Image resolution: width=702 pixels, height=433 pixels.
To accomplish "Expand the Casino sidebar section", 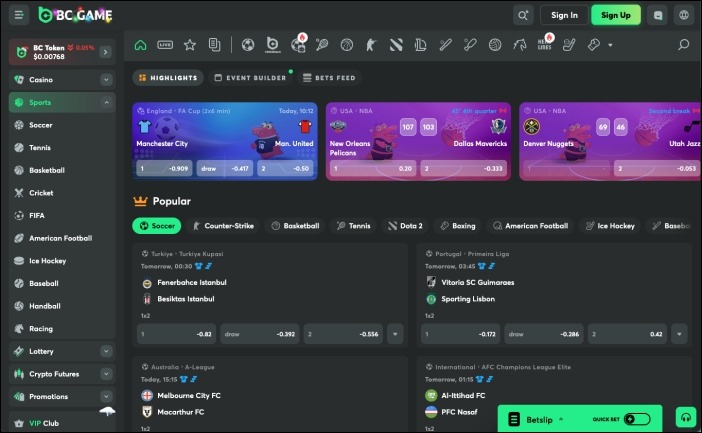I will click(x=106, y=79).
